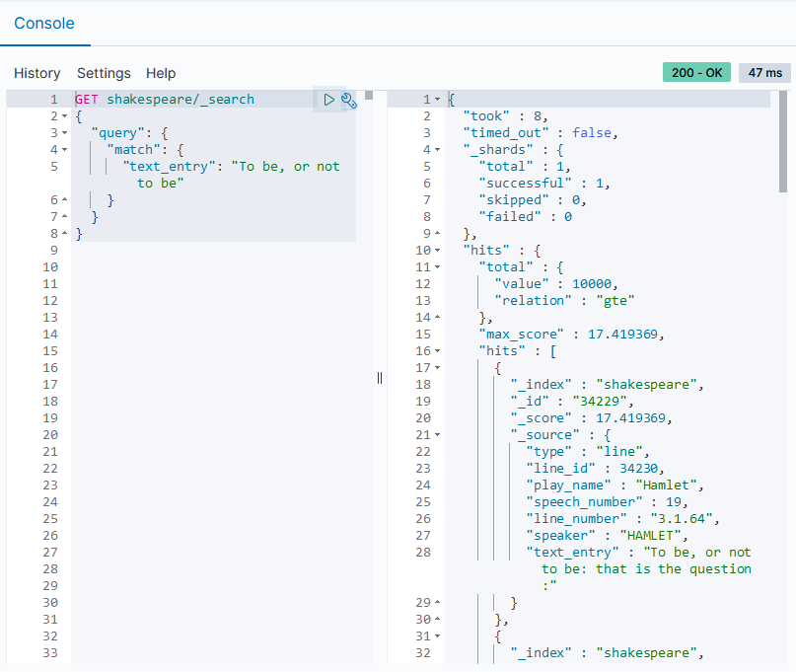
Task: Open the Settings menu
Action: [103, 73]
